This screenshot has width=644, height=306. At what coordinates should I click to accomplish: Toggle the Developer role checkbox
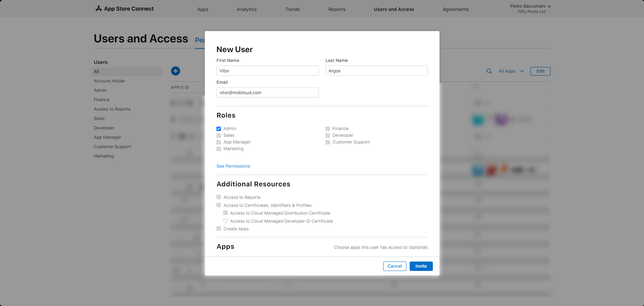[327, 136]
